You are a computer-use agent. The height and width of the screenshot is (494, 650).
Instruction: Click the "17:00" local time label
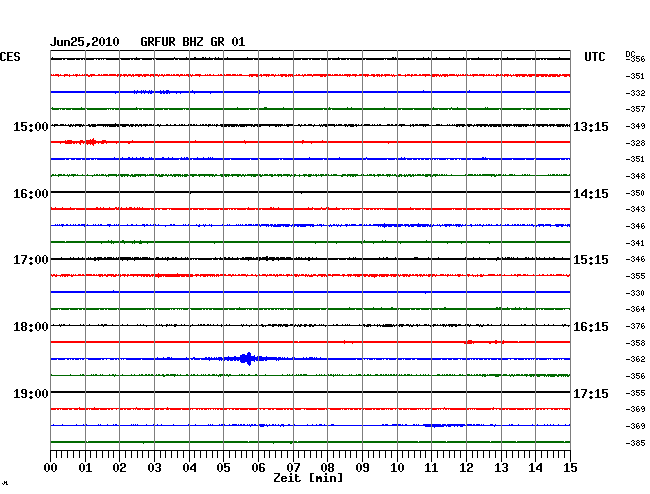(x=31, y=260)
